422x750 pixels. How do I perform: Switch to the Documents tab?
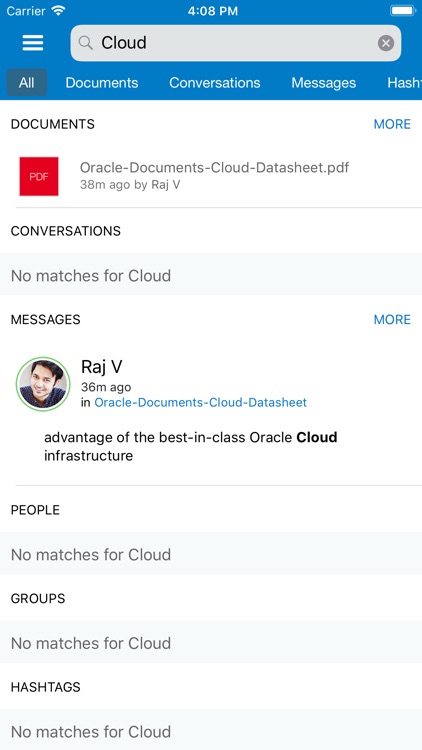click(x=102, y=83)
